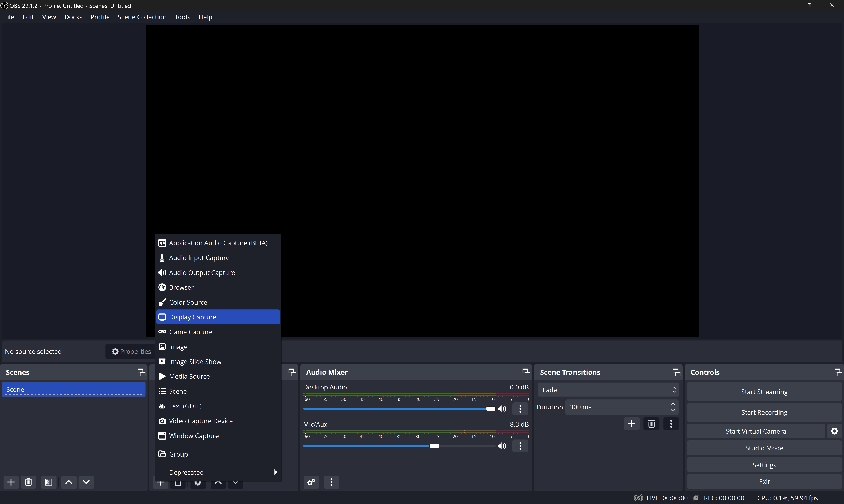Viewport: 844px width, 504px height.
Task: Remove the selected scene with the trash icon
Action: click(29, 482)
